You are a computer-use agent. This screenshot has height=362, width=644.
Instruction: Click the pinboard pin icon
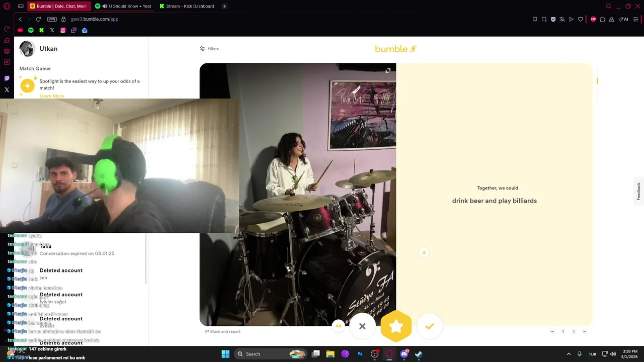tap(535, 19)
